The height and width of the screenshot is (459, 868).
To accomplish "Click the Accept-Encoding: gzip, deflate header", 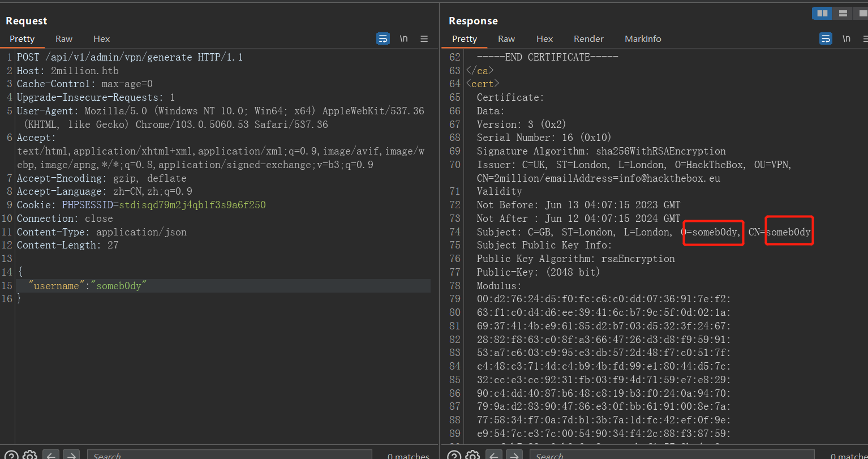I will tap(101, 178).
